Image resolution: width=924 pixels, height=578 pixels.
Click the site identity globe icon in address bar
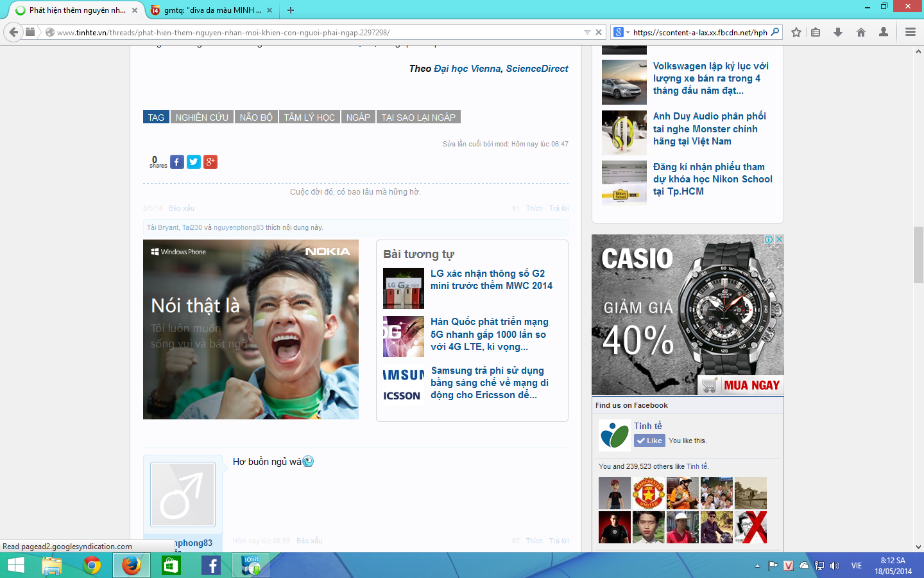coord(49,32)
